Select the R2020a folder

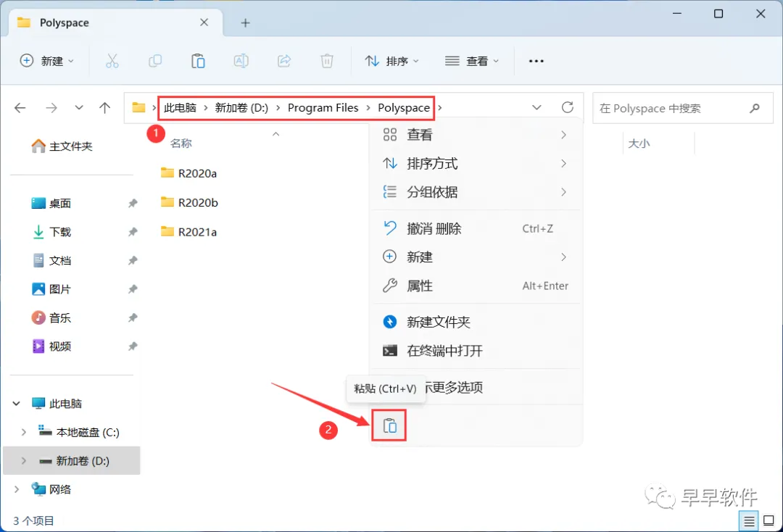coord(188,173)
